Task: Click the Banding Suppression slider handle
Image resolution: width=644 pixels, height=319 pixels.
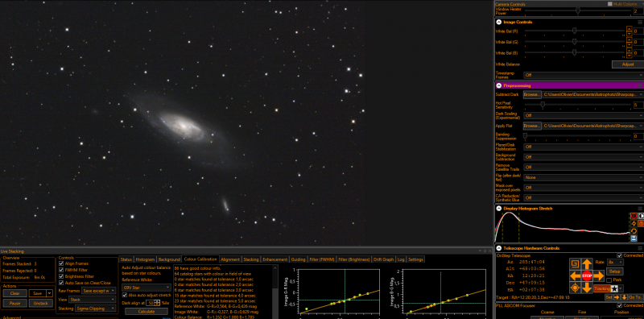Action: (x=525, y=136)
